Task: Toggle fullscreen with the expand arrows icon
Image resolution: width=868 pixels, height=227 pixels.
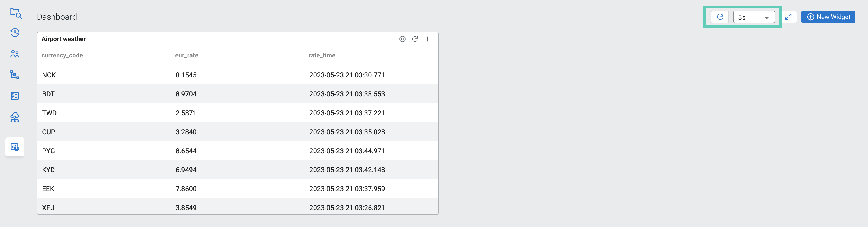Action: pyautogui.click(x=788, y=17)
